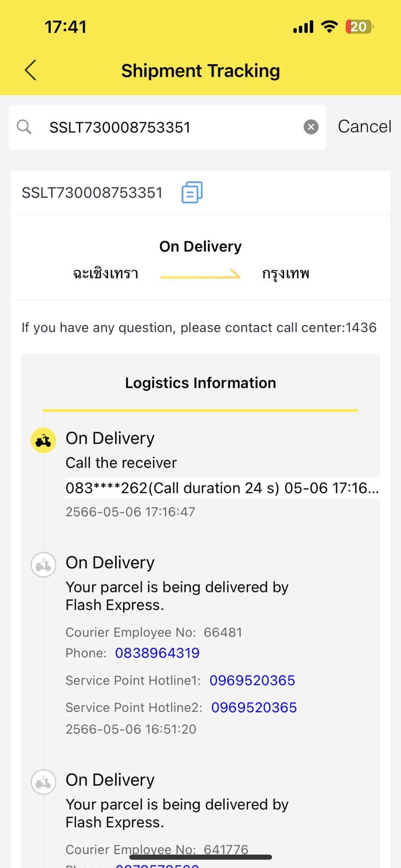This screenshot has width=401, height=868.
Task: Tap the second grey scooter status icon
Action: coord(43,565)
